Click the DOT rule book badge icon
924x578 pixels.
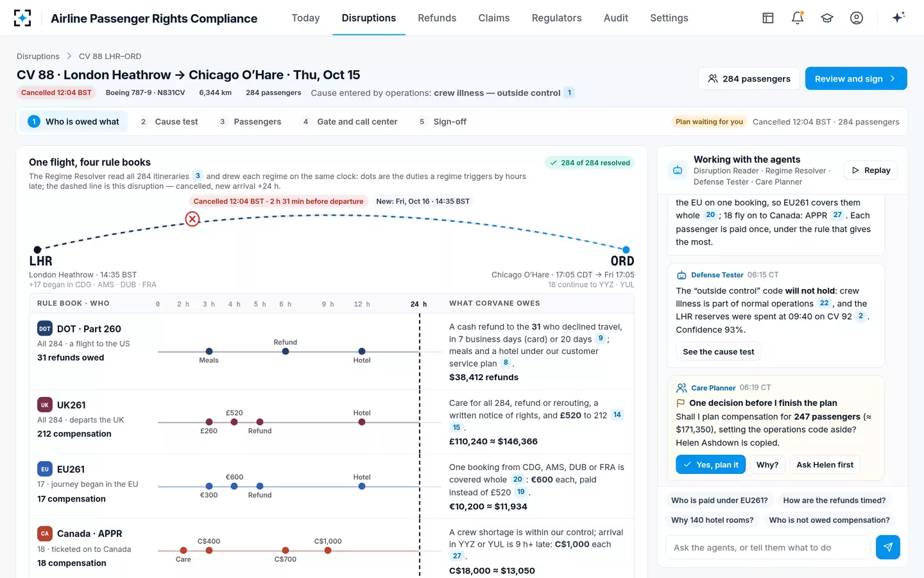pyautogui.click(x=45, y=329)
